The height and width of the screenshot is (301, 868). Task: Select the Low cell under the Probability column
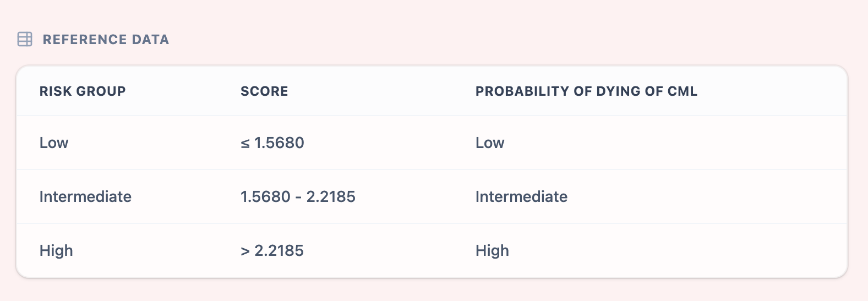coord(490,143)
